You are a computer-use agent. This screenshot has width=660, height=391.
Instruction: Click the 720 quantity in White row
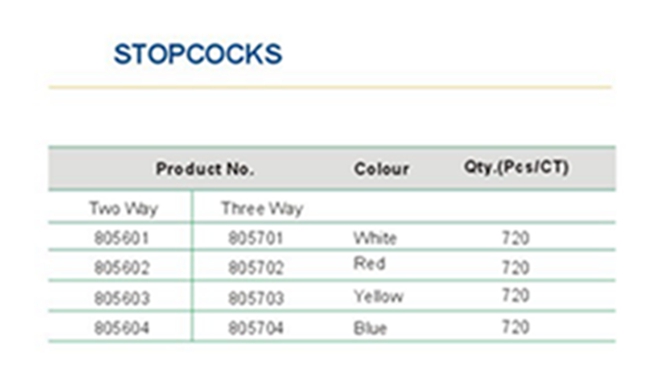point(516,238)
